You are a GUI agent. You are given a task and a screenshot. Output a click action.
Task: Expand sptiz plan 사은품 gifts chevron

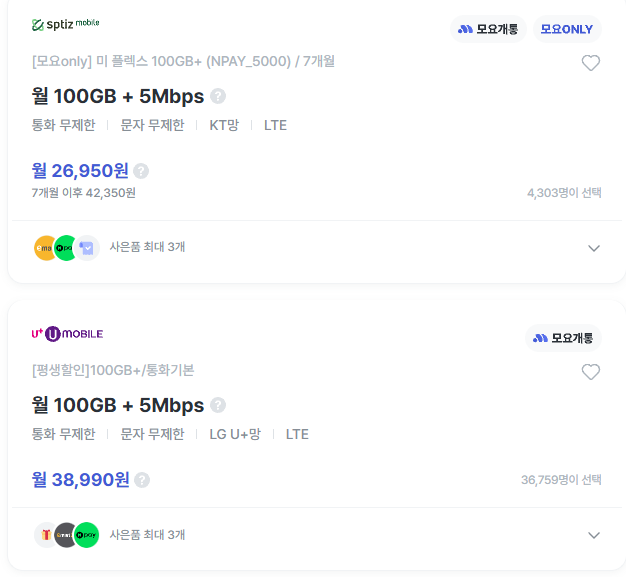point(594,248)
